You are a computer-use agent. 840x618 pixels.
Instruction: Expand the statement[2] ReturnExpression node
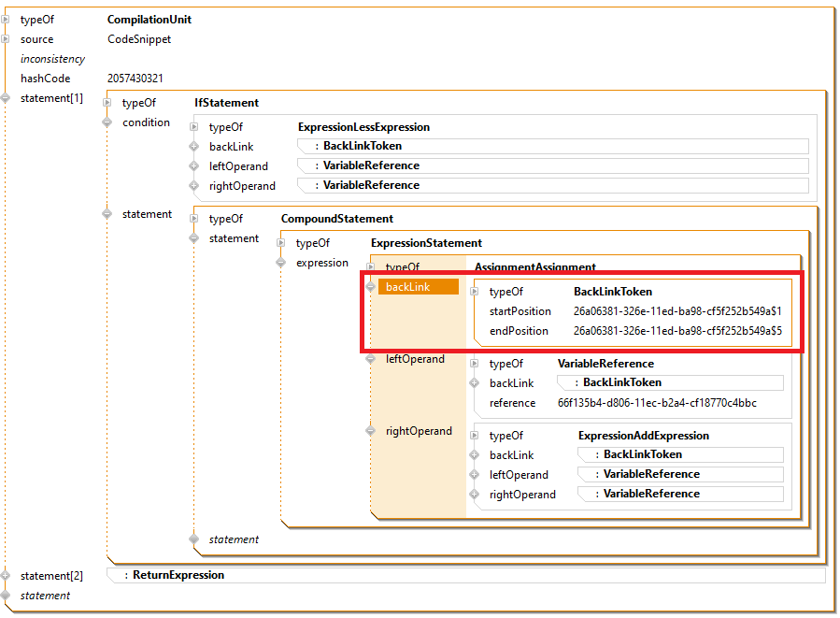7,576
